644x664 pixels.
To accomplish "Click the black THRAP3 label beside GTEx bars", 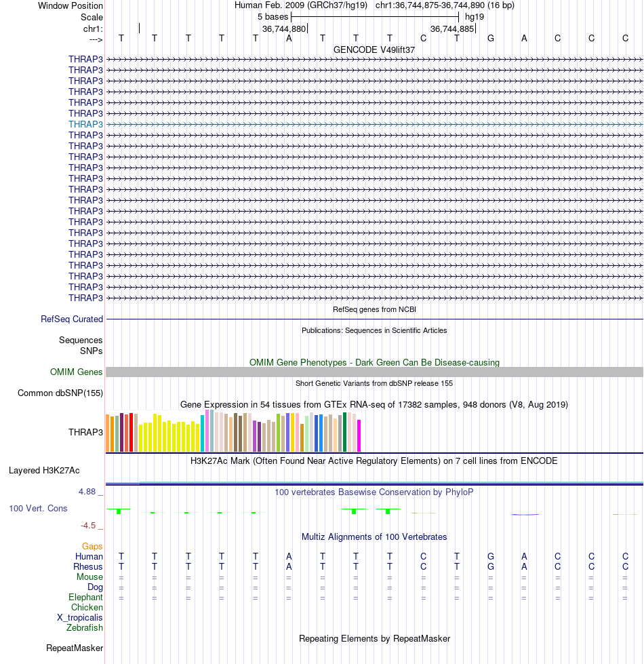I will point(85,432).
